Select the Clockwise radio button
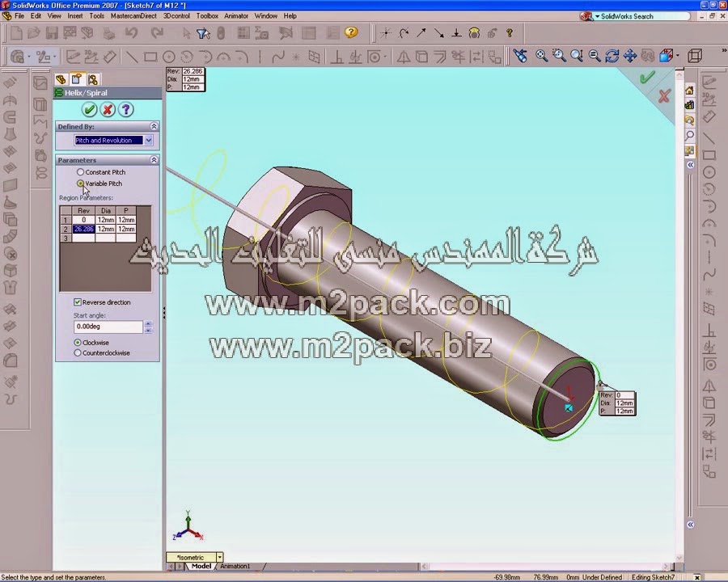 coord(78,343)
